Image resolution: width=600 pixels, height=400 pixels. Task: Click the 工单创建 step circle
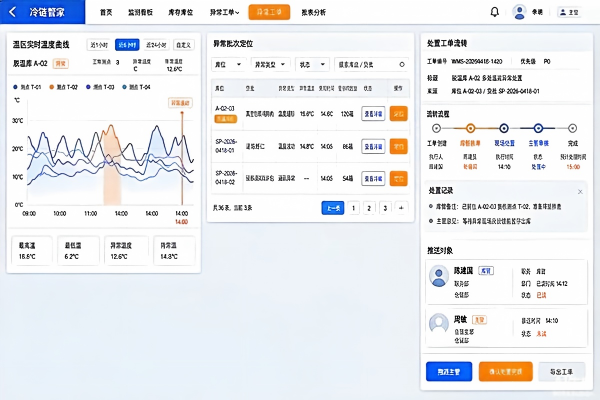(436, 128)
